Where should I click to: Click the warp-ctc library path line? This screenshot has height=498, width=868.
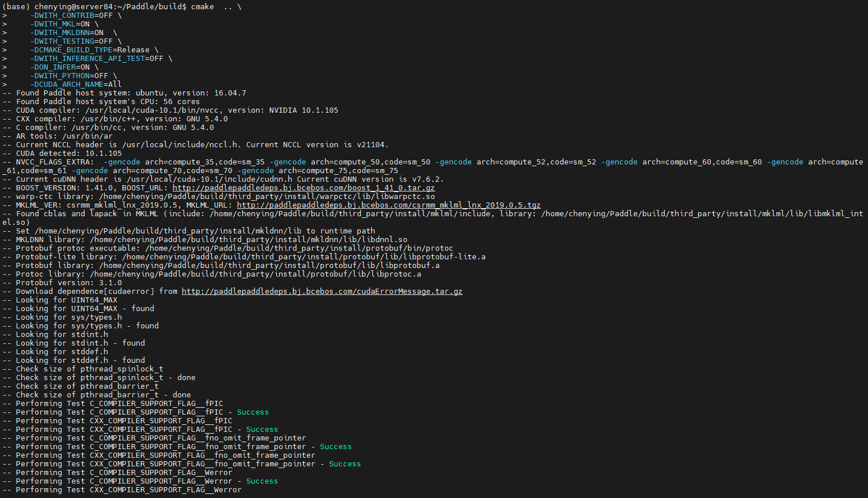(219, 197)
